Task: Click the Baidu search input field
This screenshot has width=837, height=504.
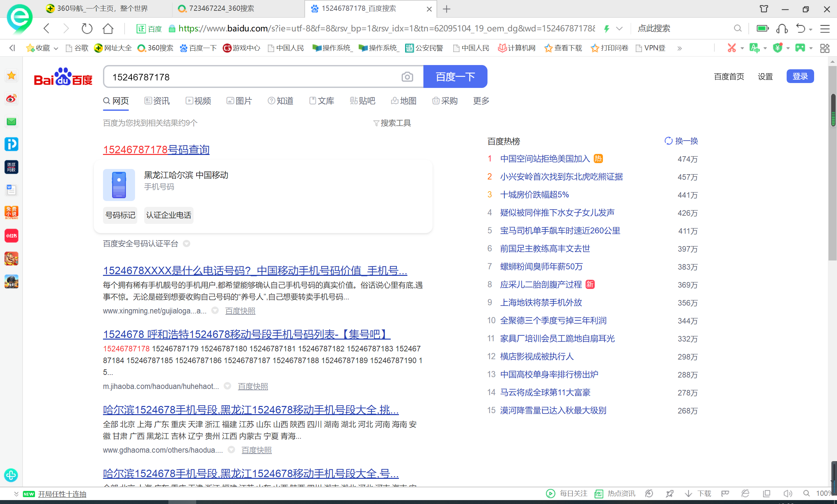Action: [x=251, y=77]
